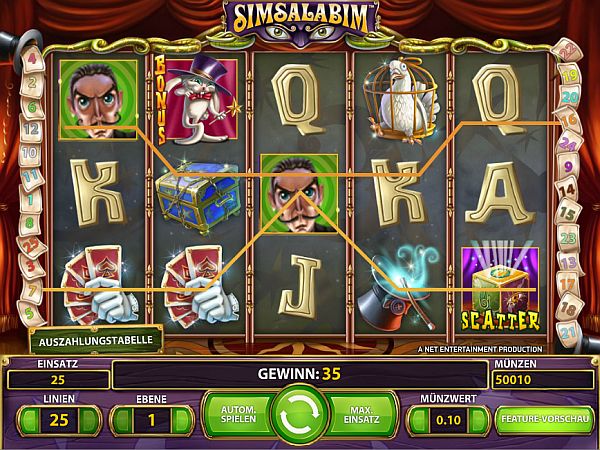Image resolution: width=600 pixels, height=450 pixels.
Task: Click the Autom. Spielen button
Action: 239,414
